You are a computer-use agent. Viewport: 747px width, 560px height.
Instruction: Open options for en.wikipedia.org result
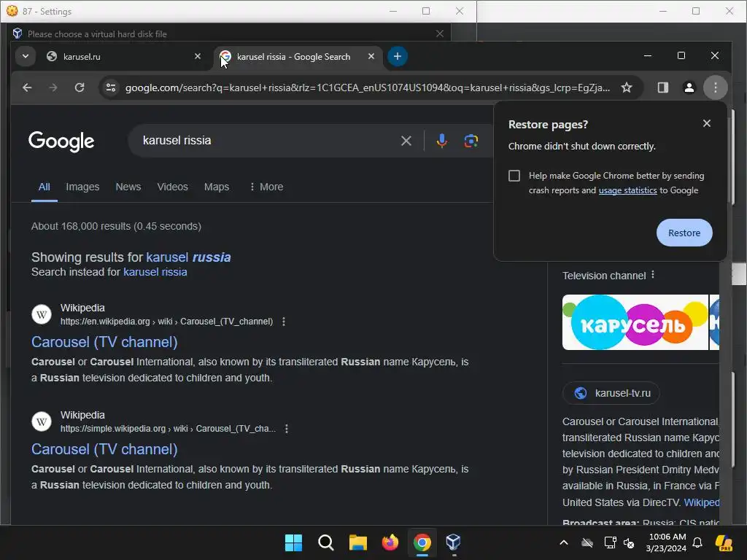pyautogui.click(x=284, y=322)
